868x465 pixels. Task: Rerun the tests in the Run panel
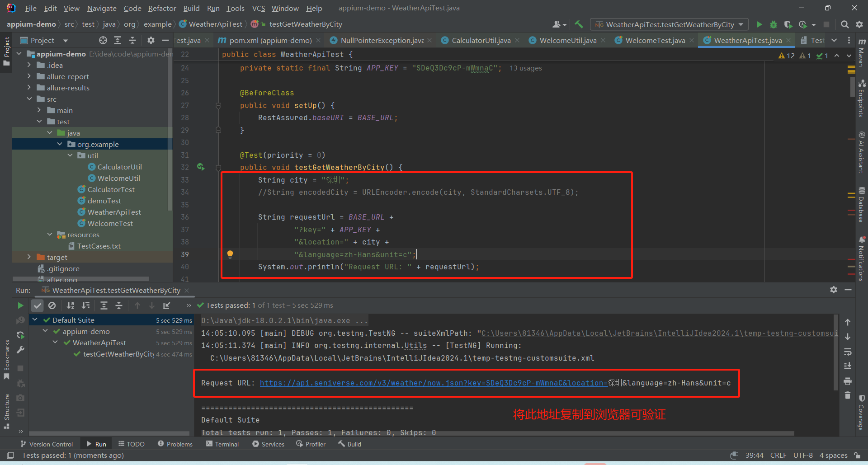point(20,305)
